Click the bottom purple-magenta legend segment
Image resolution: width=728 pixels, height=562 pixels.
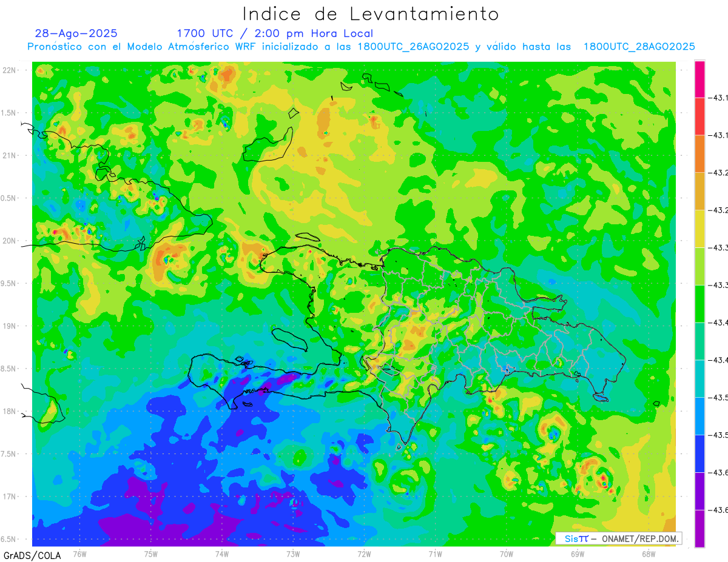[x=699, y=529]
